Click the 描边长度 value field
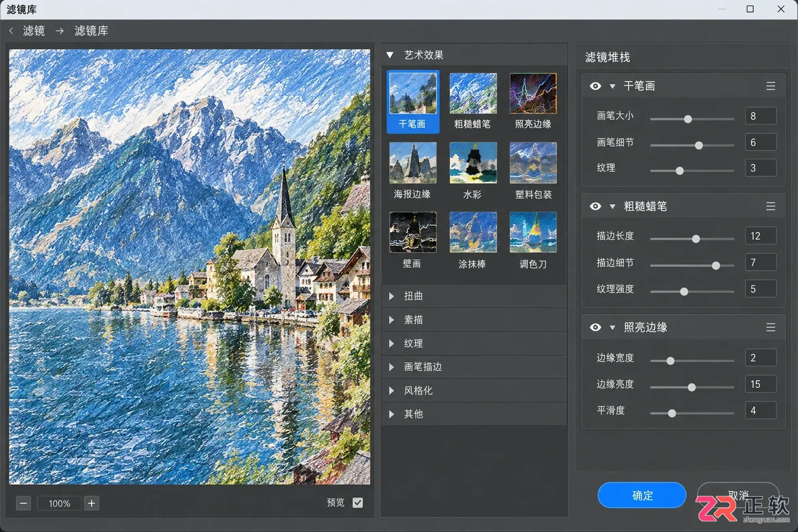The image size is (798, 532). point(761,236)
